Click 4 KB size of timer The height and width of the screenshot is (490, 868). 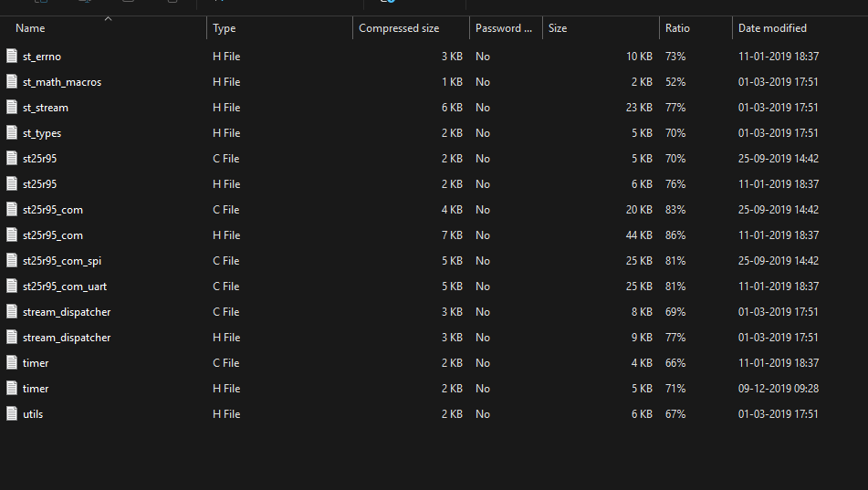pos(642,363)
